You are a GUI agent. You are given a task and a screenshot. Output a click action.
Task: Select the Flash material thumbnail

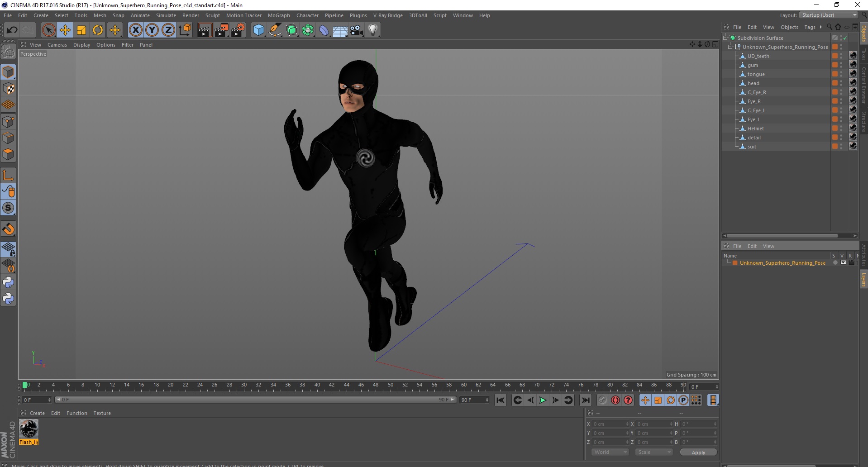29,429
